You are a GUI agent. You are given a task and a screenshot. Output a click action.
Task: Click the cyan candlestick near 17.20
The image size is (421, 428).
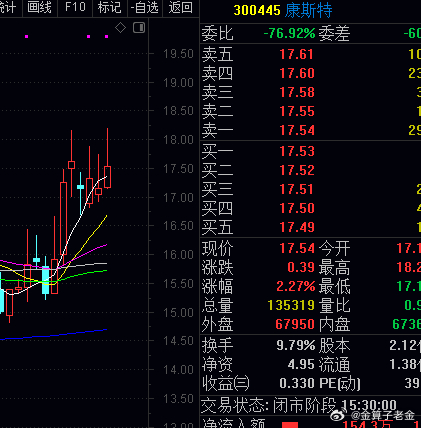(x=80, y=187)
